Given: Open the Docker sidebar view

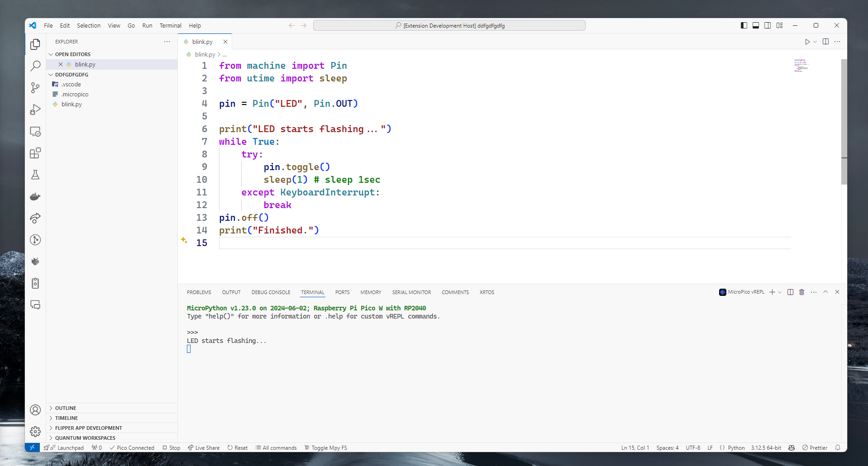Looking at the screenshot, I should tap(35, 196).
